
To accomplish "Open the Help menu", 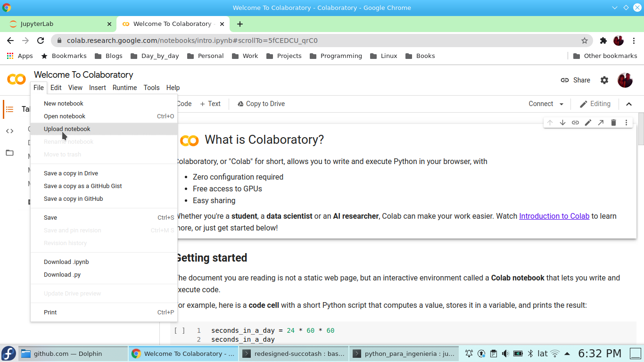I will [x=173, y=88].
